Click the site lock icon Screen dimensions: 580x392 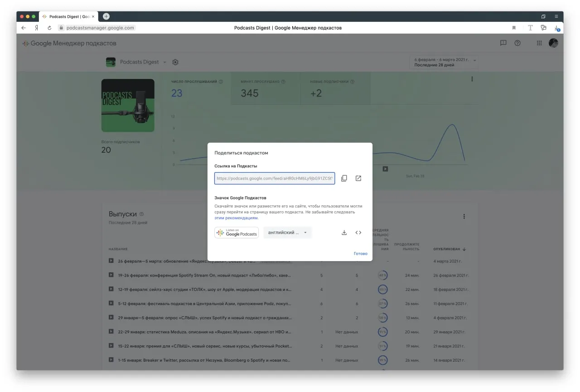tap(62, 28)
